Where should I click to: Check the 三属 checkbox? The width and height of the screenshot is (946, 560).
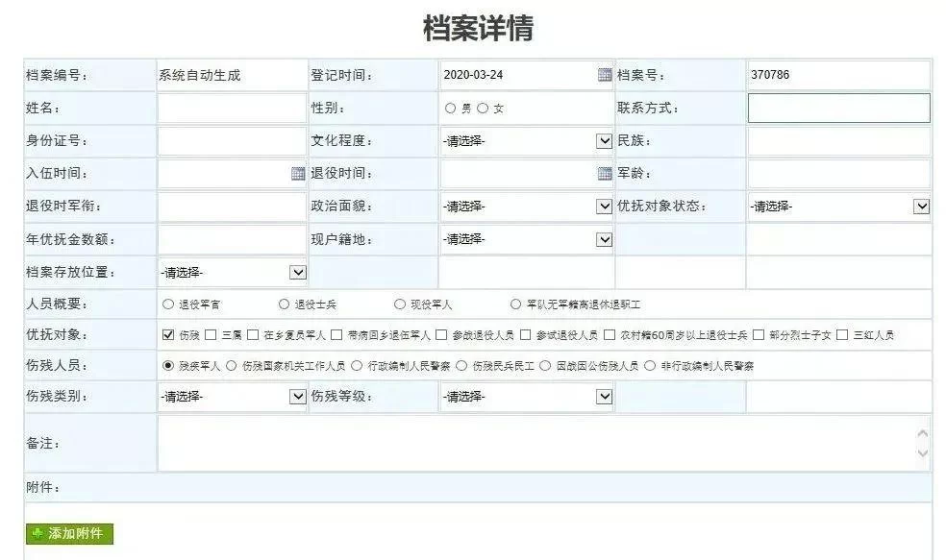coord(211,335)
